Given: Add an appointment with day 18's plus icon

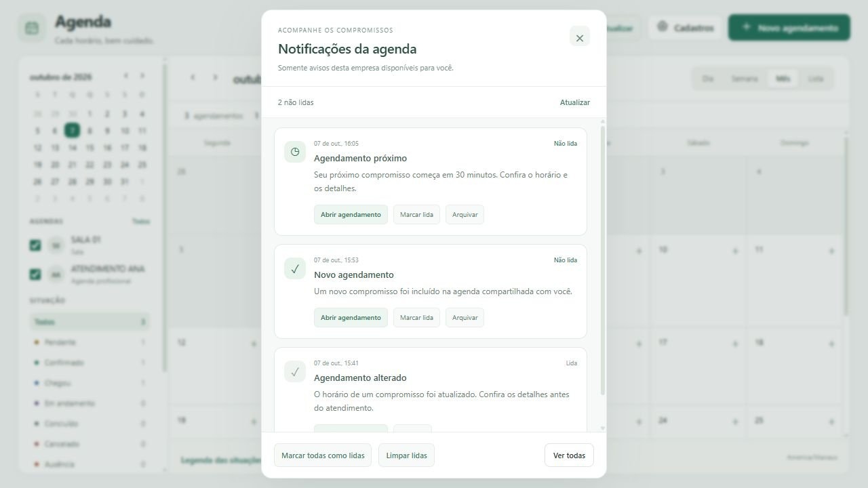Looking at the screenshot, I should coord(831,344).
